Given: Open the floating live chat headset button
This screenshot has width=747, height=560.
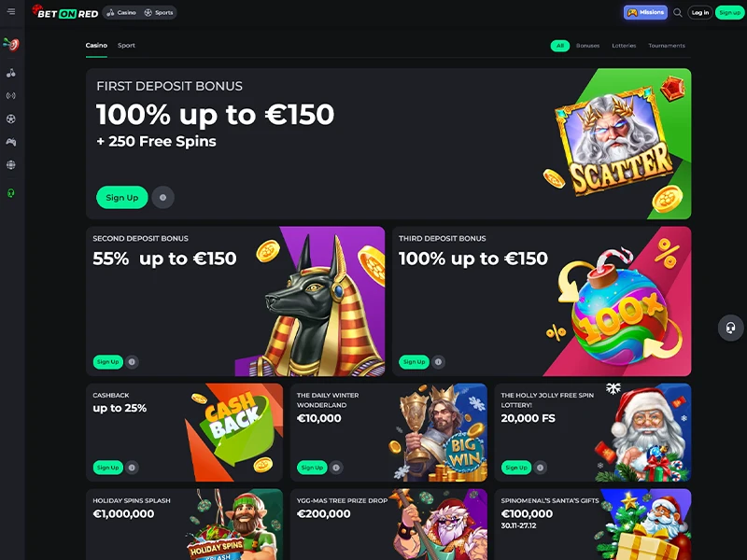Looking at the screenshot, I should tap(730, 328).
